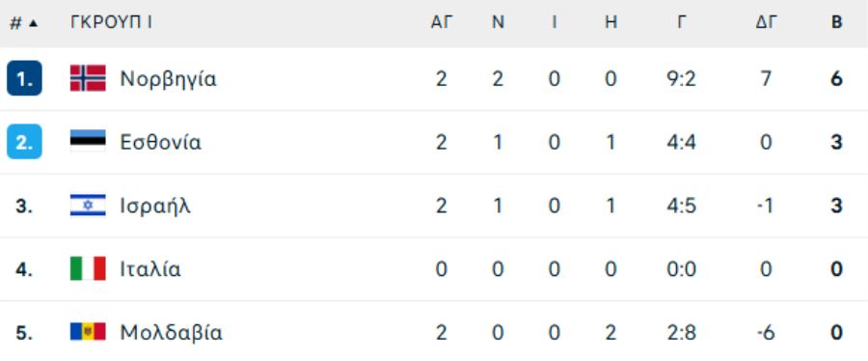
Task: Click the ΓΚΡΟΥΠ I column header
Action: tap(111, 22)
